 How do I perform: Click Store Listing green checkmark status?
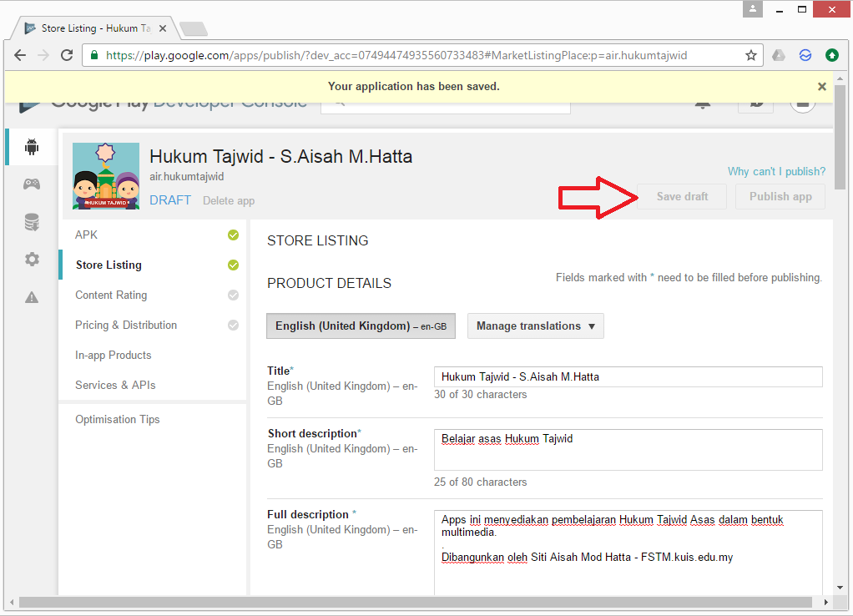[234, 265]
